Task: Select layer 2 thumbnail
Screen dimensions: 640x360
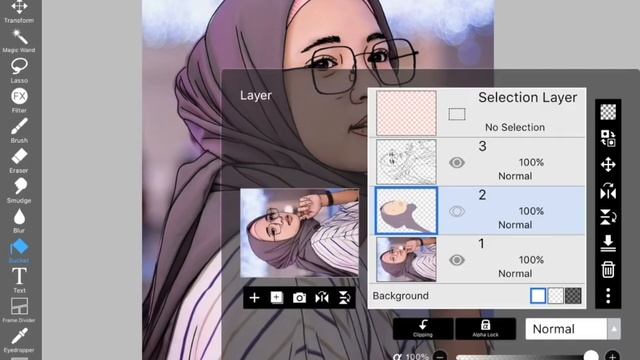Action: [x=406, y=211]
